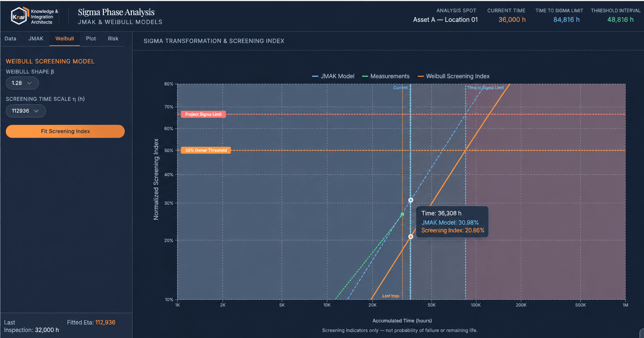Click the green measurement data point
The width and height of the screenshot is (644, 338).
pos(402,214)
